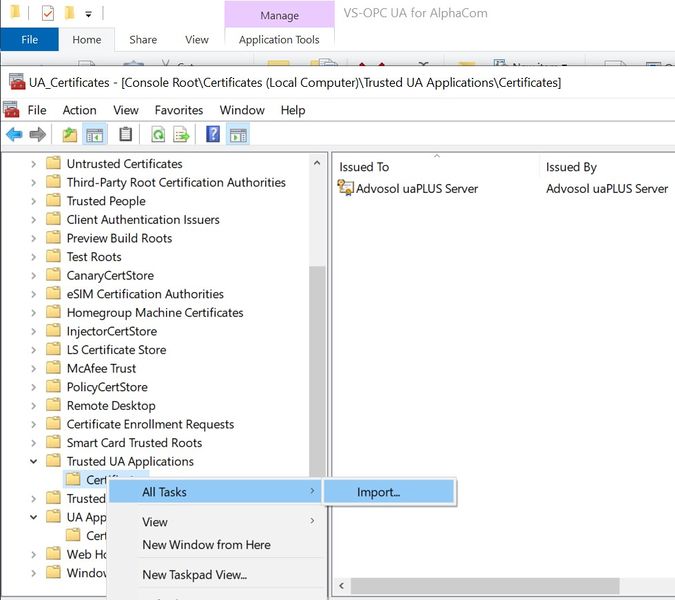Expand the Preview Build Roots node
Viewport: 675px width, 600px height.
click(34, 238)
